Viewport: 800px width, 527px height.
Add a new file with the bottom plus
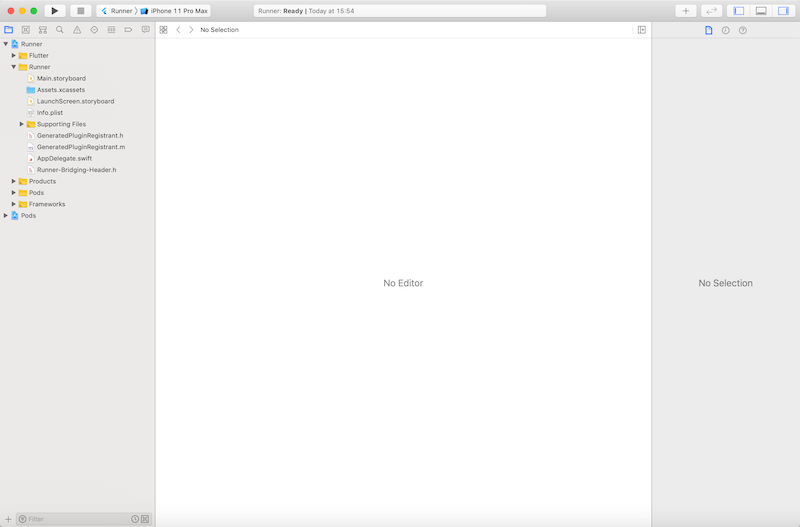(8, 519)
